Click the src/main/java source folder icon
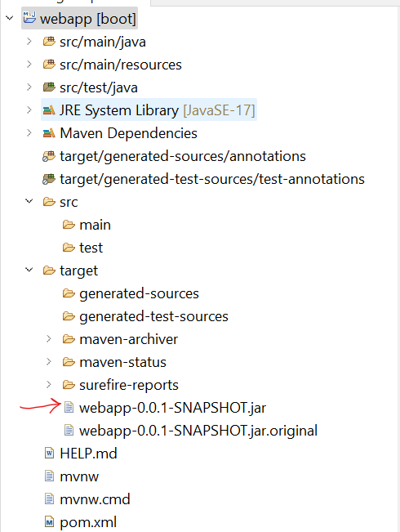The image size is (400, 532). [x=49, y=42]
